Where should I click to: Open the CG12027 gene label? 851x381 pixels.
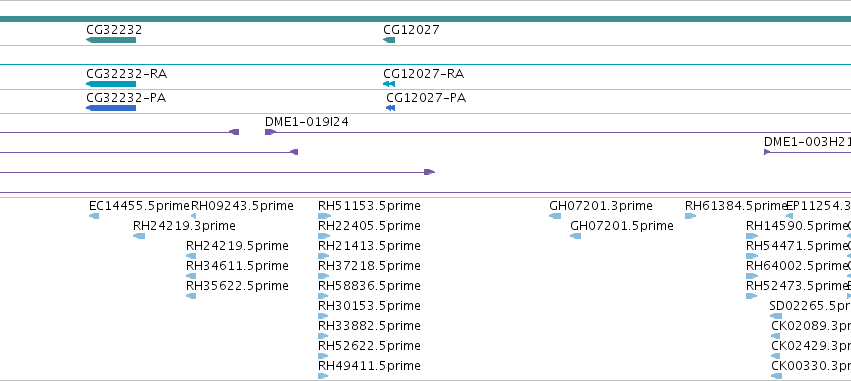click(x=411, y=30)
